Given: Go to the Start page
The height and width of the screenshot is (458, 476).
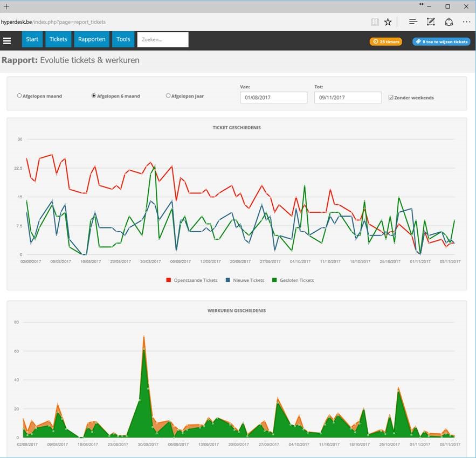Looking at the screenshot, I should (32, 39).
